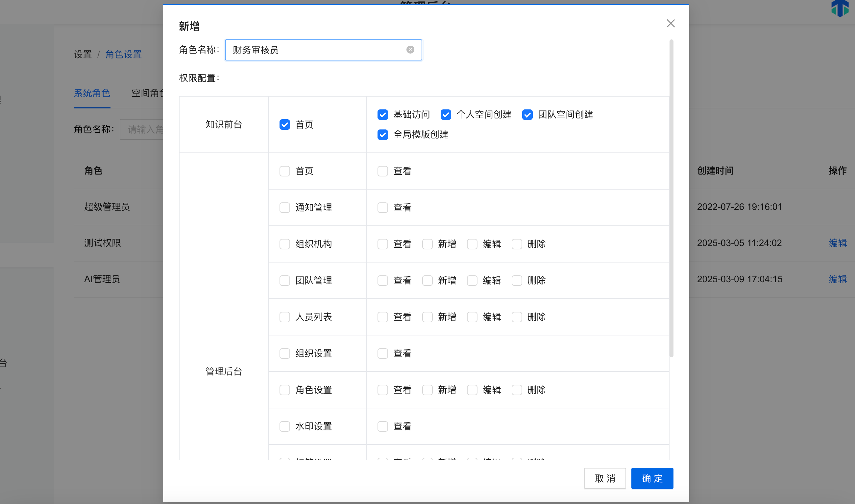Check the 组织机构 module checkbox

click(x=284, y=244)
